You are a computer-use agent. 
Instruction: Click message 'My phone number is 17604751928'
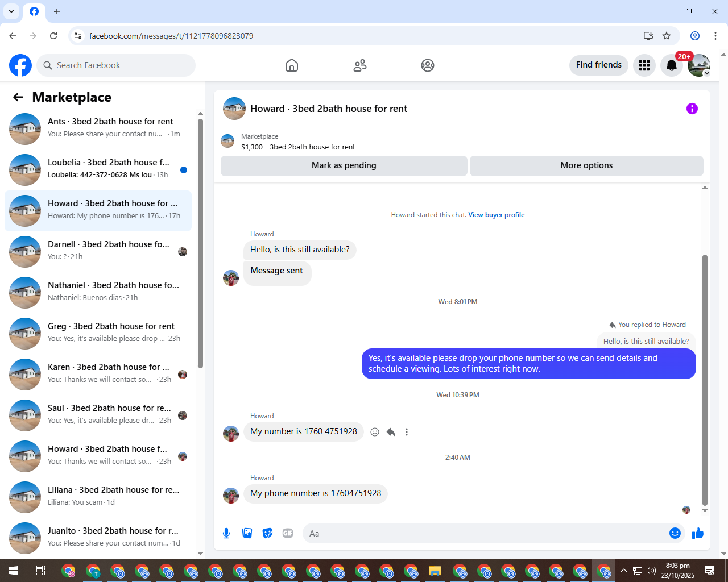tap(316, 493)
